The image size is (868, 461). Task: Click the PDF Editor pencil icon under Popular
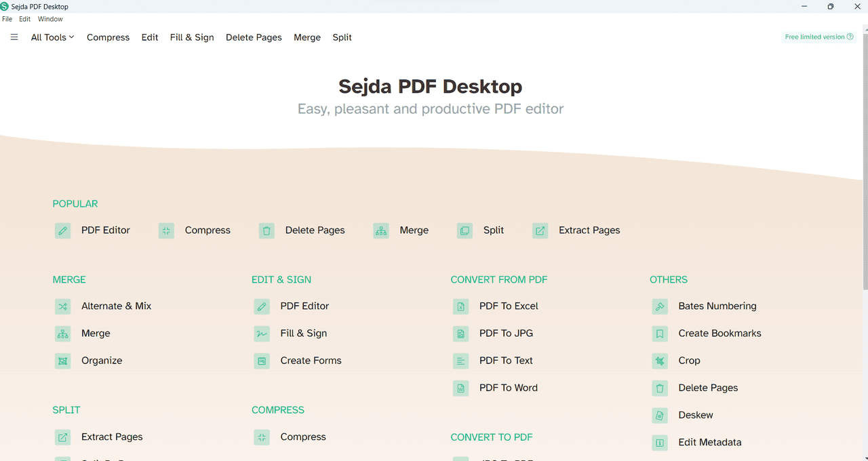click(63, 230)
